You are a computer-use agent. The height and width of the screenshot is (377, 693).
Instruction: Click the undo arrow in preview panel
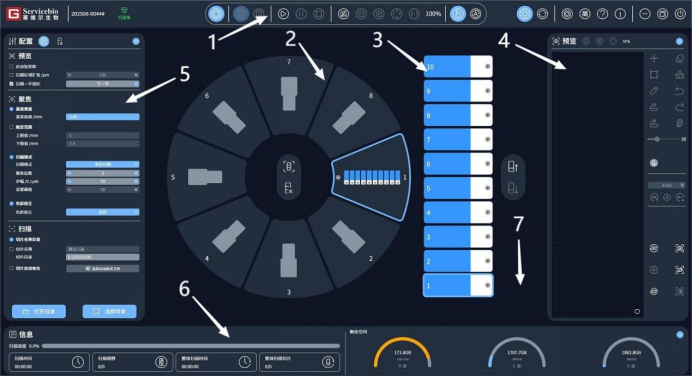pyautogui.click(x=680, y=91)
